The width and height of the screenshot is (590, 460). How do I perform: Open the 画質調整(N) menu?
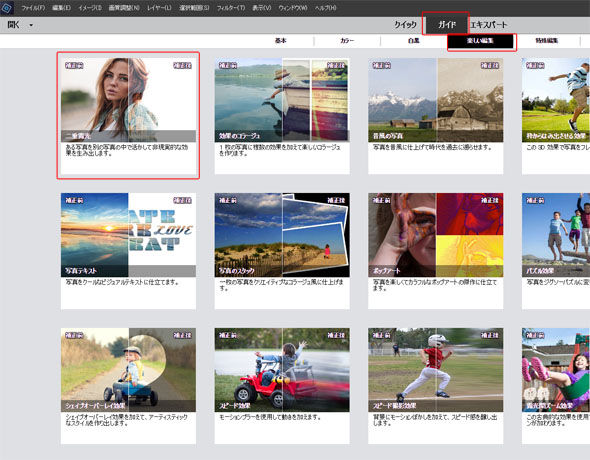pos(124,8)
